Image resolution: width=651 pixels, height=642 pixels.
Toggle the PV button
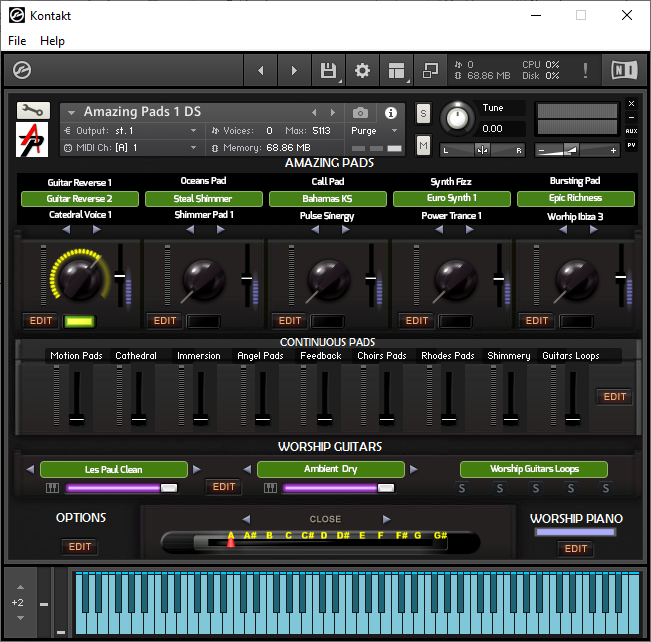[631, 145]
